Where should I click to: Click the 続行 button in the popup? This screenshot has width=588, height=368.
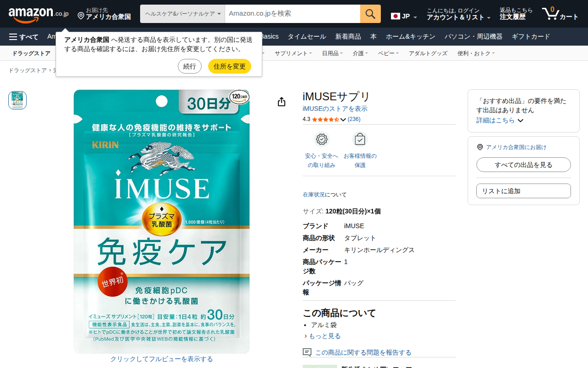(x=190, y=66)
